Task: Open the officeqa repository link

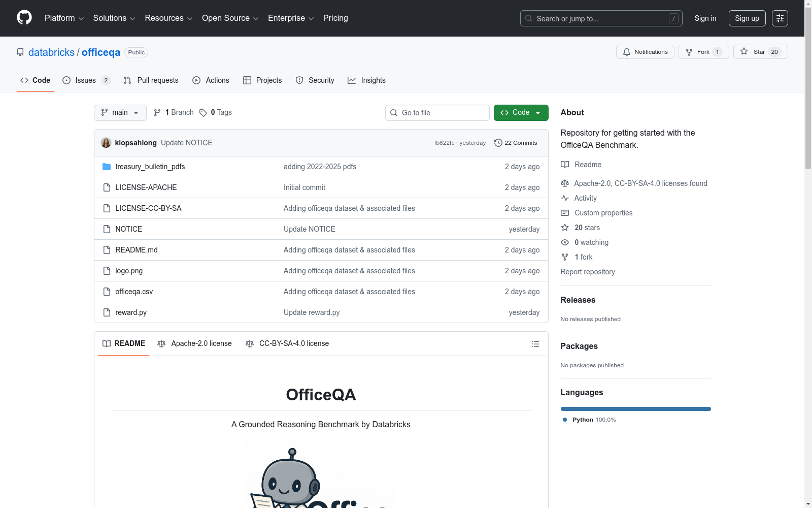Action: pos(101,52)
